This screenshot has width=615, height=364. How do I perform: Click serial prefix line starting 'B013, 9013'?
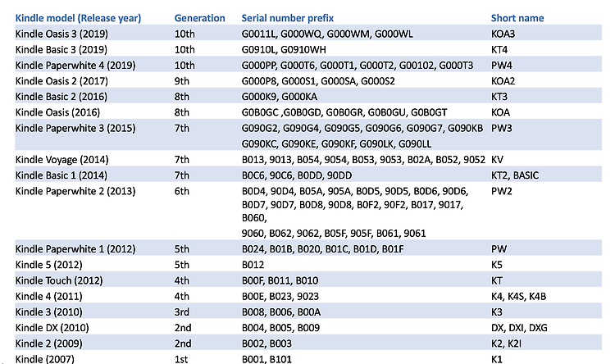363,160
